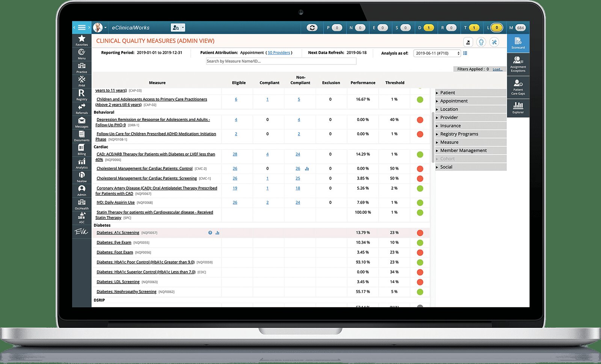Click the Search by Measure Name/ID field
This screenshot has width=601, height=364.
tap(281, 61)
